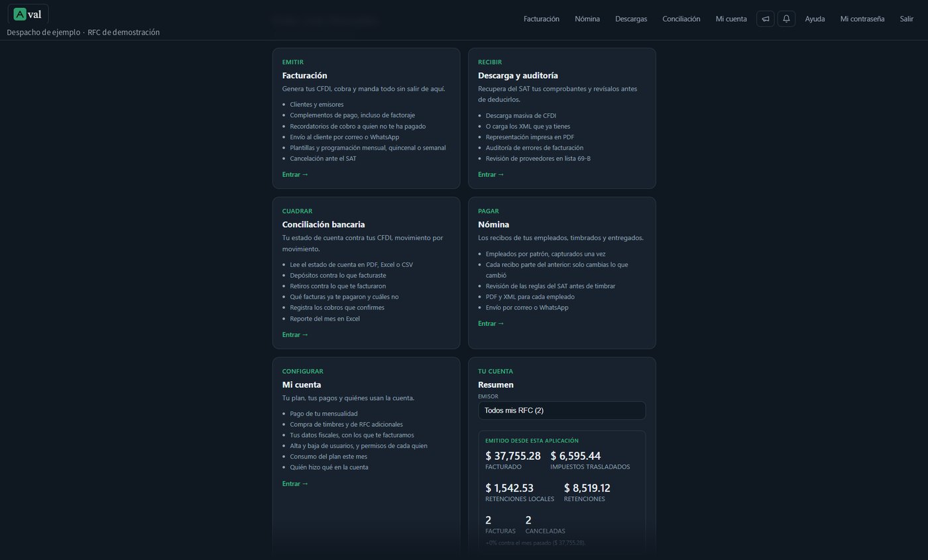Click the Aval logo
Screen dimensions: 928x560
pos(28,15)
